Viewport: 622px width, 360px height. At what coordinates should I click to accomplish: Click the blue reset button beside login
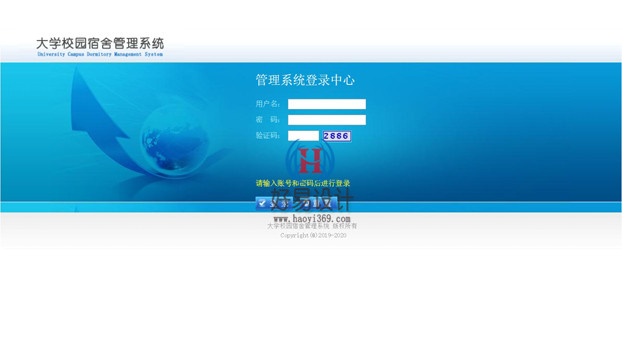click(318, 203)
